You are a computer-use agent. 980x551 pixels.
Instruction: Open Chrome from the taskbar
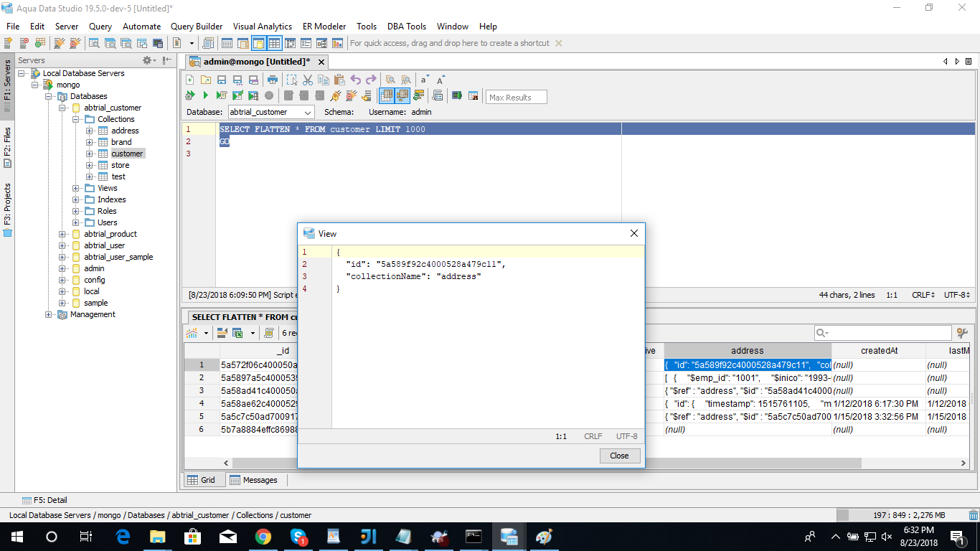click(263, 536)
